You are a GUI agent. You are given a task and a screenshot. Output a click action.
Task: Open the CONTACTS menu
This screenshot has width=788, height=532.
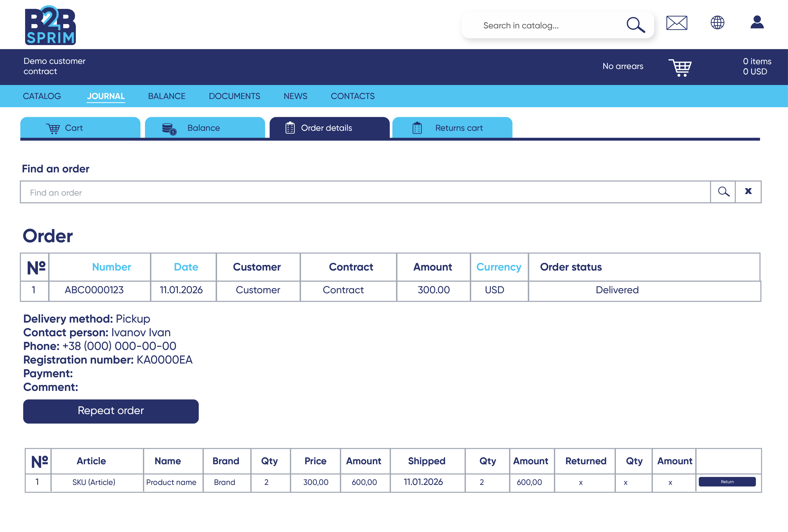pyautogui.click(x=353, y=96)
